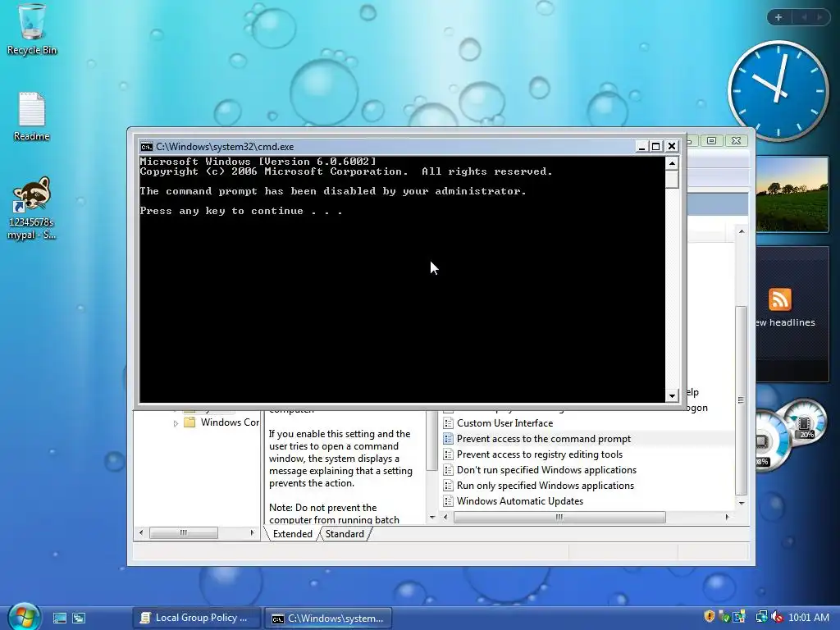
Task: Click policy list vertical scrollbar down arrow
Action: 742,503
